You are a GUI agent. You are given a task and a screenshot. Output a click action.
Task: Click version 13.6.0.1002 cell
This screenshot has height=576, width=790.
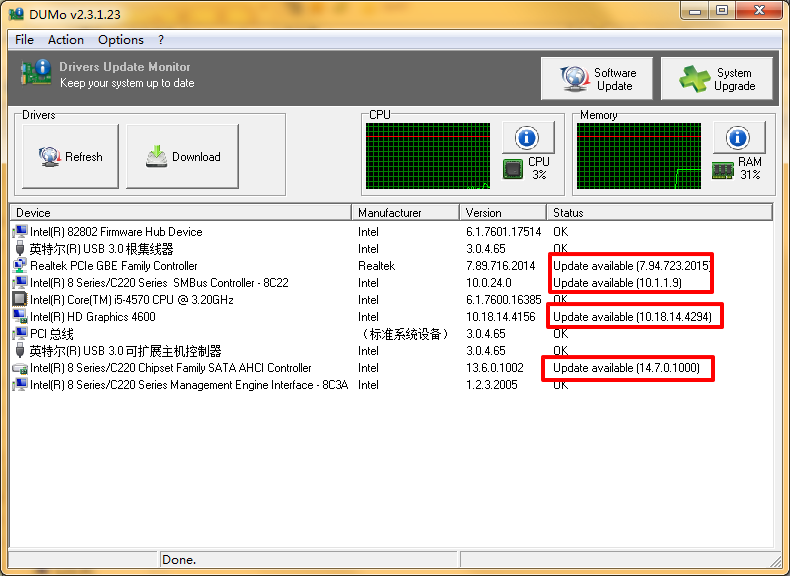point(495,368)
